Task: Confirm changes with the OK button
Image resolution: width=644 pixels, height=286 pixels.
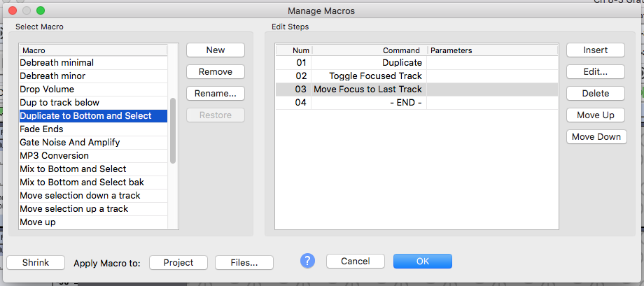Action: coord(423,262)
